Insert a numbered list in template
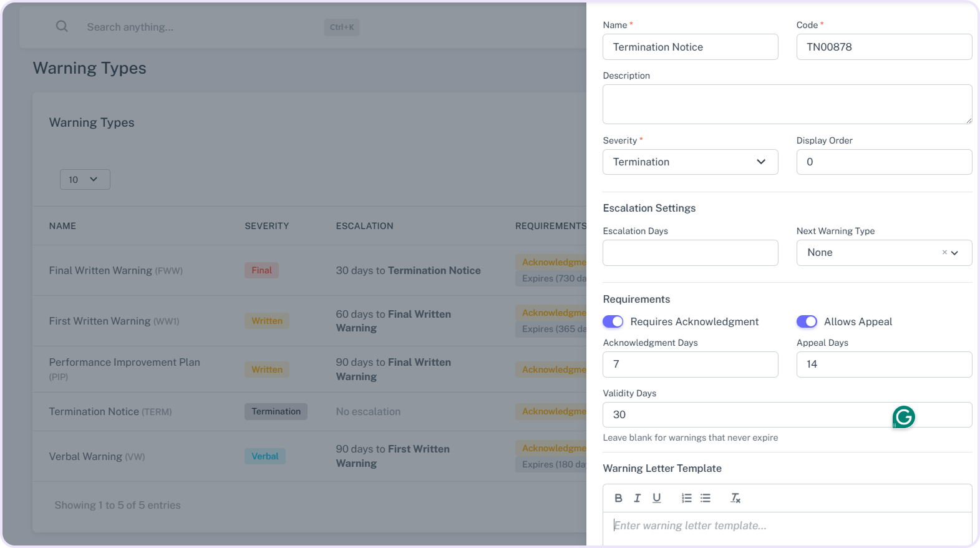The image size is (980, 548). pos(686,498)
